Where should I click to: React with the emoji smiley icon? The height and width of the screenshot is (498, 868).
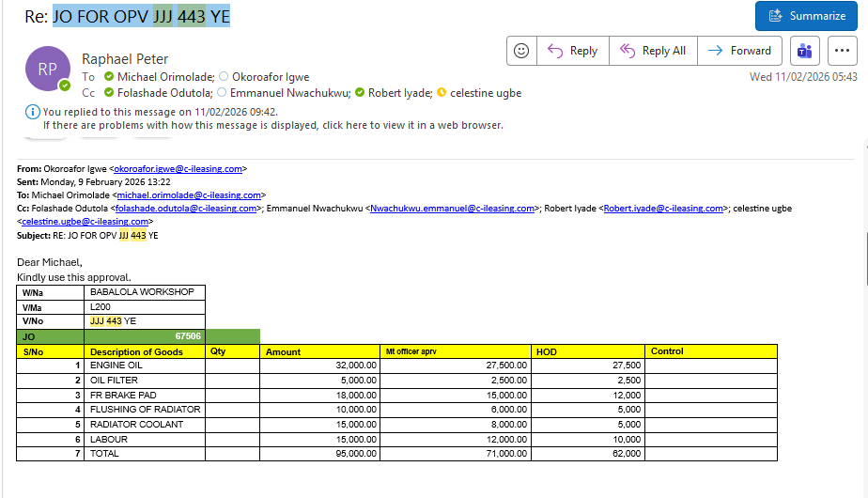[x=521, y=51]
